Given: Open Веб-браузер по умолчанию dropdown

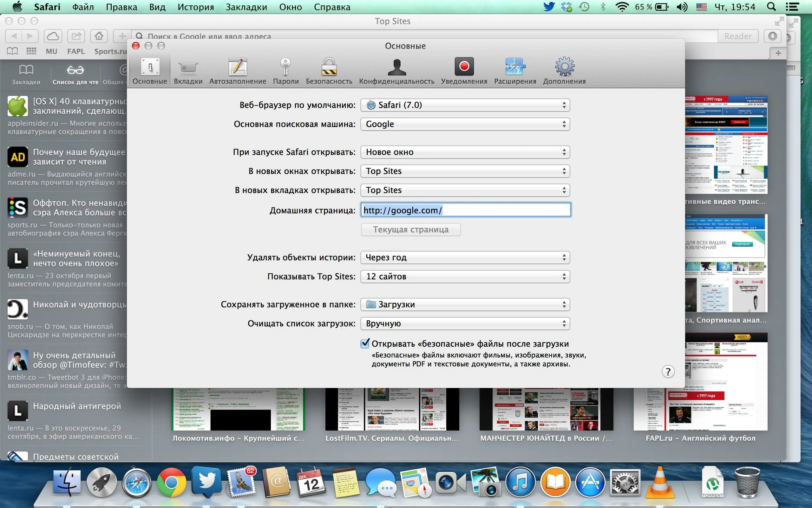Looking at the screenshot, I should [x=465, y=105].
